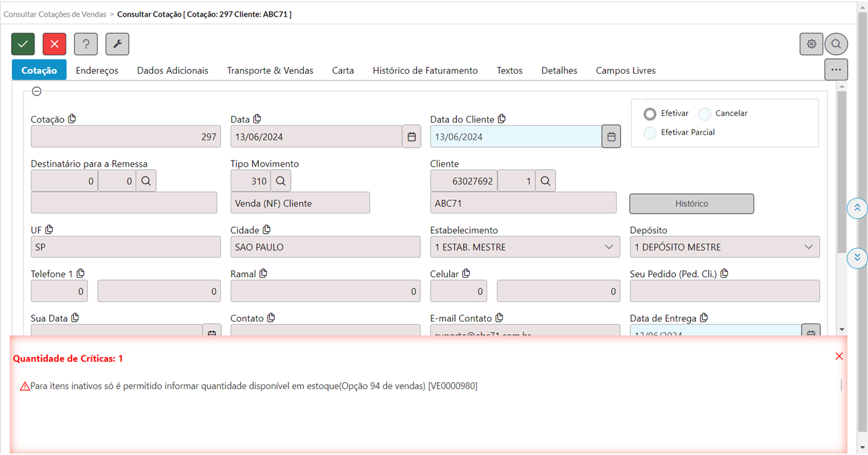Open the Campos Livres tab
Viewport: 868px width, 455px height.
[625, 71]
